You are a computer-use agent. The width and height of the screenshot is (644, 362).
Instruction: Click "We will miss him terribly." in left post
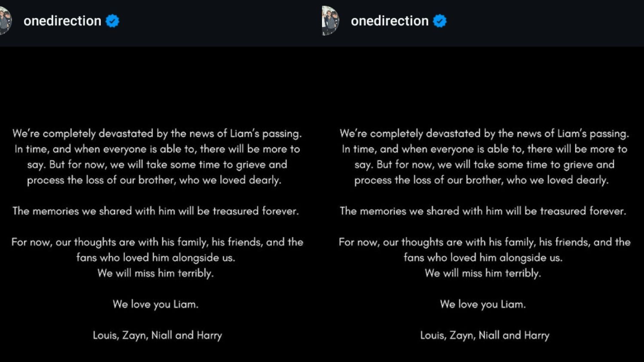click(155, 273)
